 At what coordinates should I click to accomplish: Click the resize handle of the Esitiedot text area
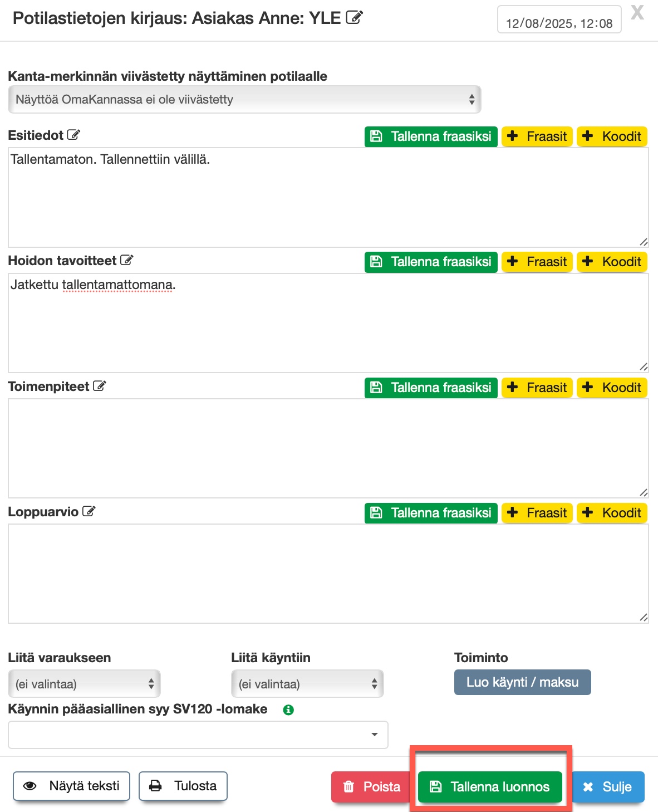coord(644,242)
